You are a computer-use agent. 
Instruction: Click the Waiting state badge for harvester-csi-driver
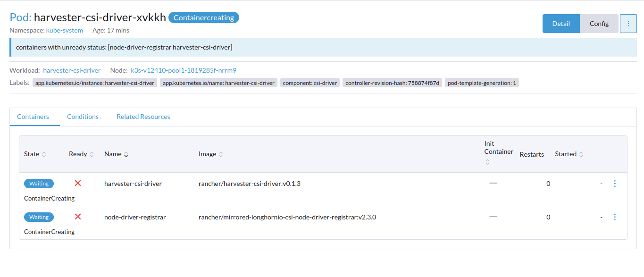(39, 183)
